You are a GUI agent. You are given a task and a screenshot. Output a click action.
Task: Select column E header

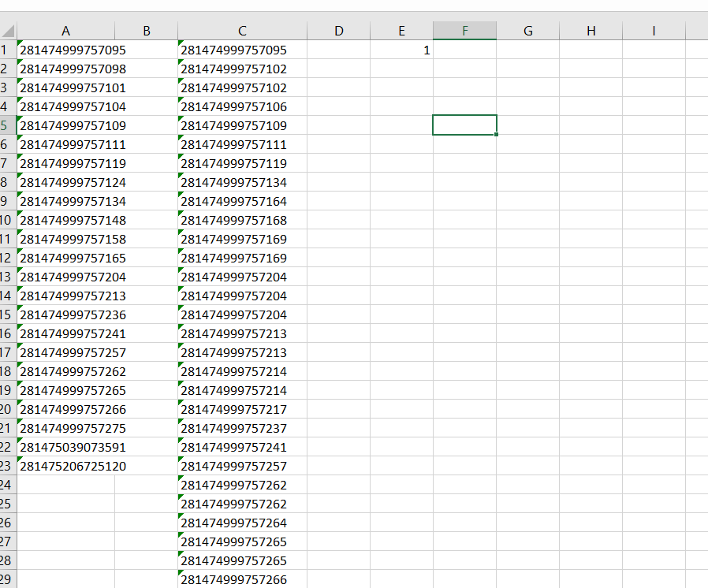401,31
